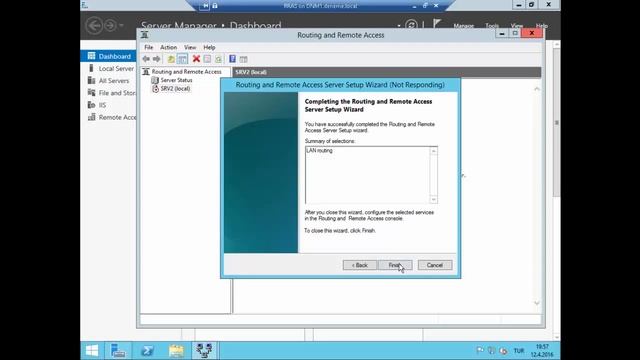Open All Servers in Server Manager sidebar
The width and height of the screenshot is (640, 360).
click(109, 81)
